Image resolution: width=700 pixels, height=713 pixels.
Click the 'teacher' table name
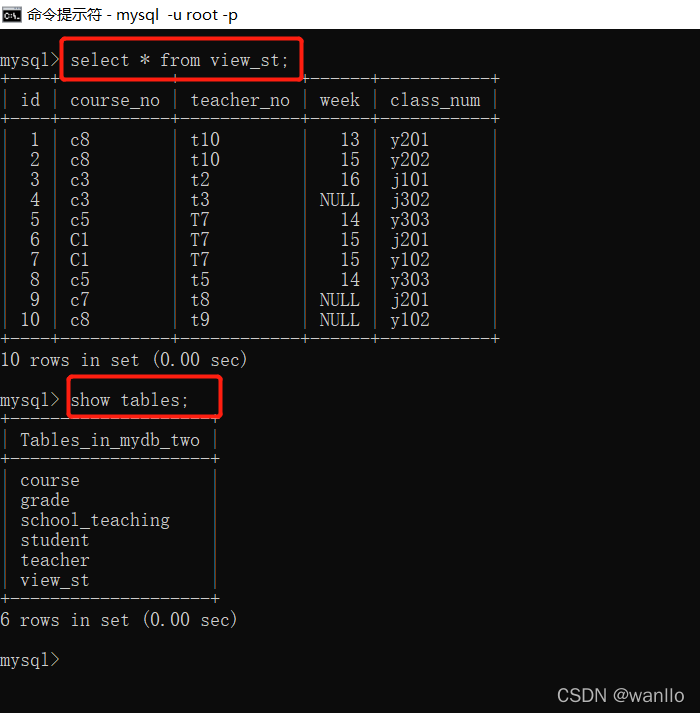55,560
